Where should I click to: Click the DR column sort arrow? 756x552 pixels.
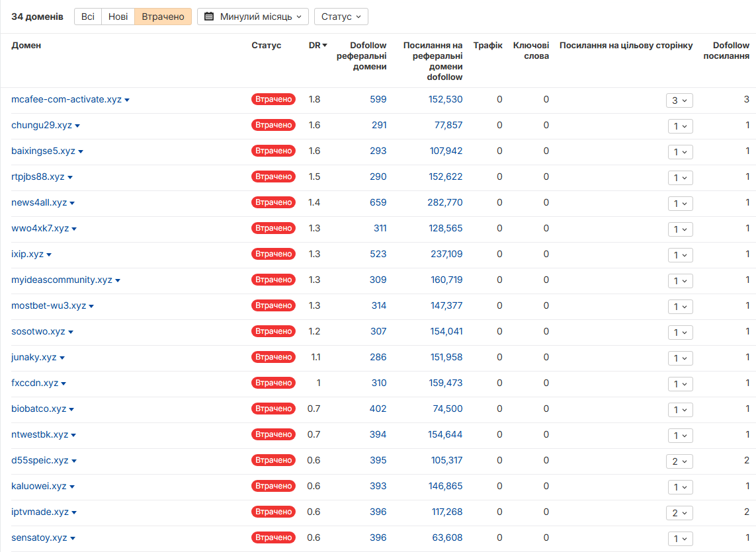[325, 46]
